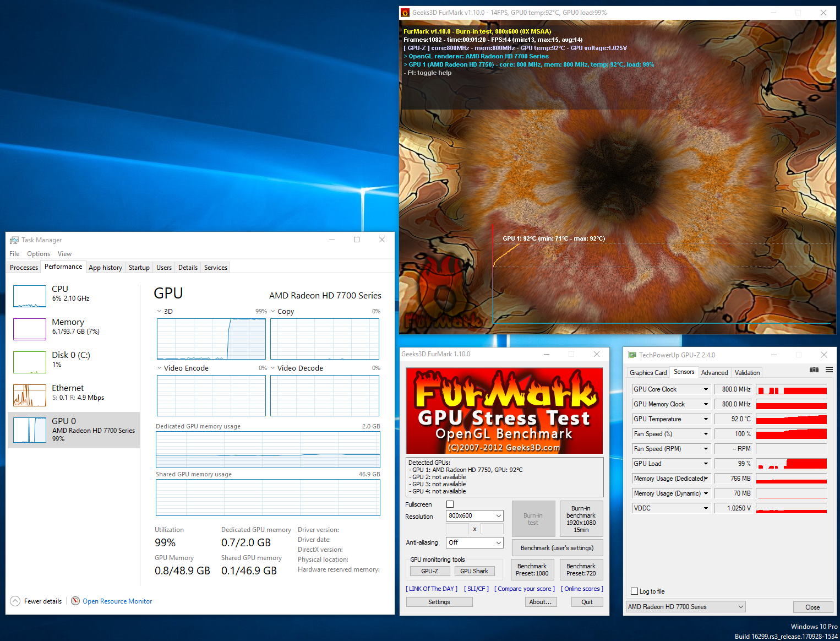Open the Task Manager View menu
Viewport: 840px width, 641px height.
coord(65,254)
